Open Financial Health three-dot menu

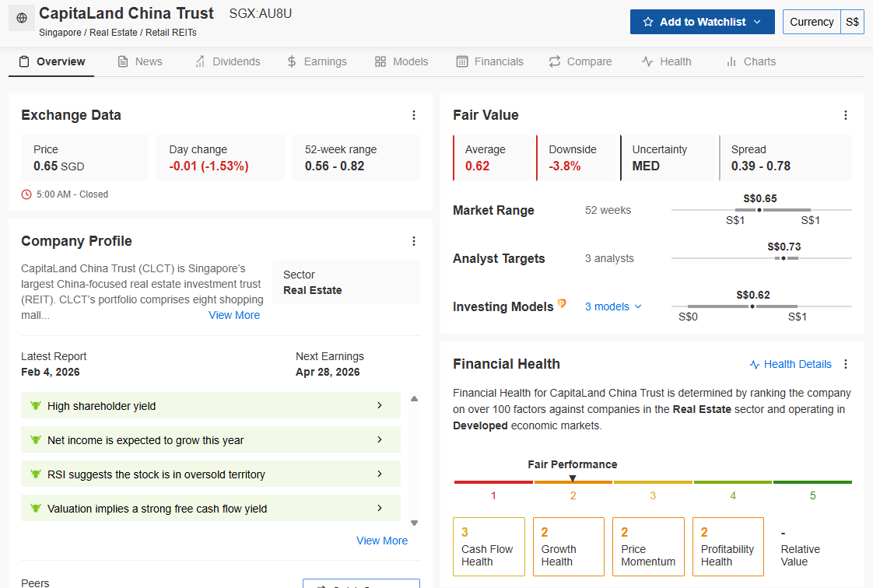[846, 364]
